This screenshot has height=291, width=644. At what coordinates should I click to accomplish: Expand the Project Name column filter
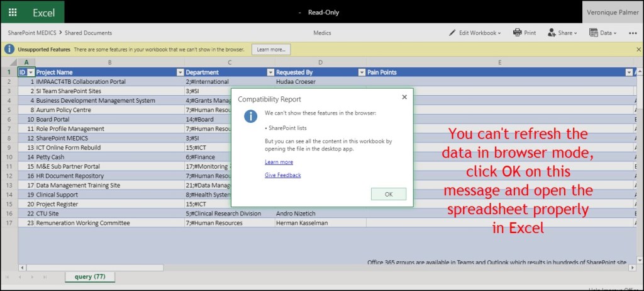coord(180,72)
